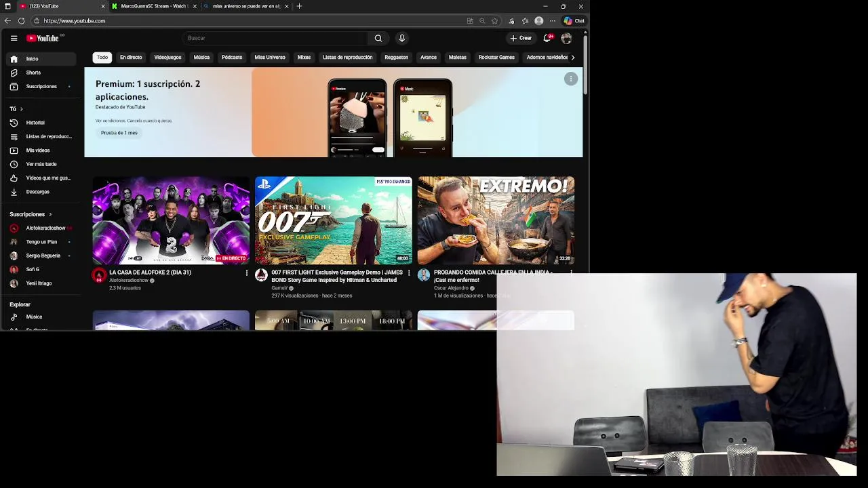Click the browser address bar URL
Screen dimensions: 868x488
pyautogui.click(x=75, y=21)
